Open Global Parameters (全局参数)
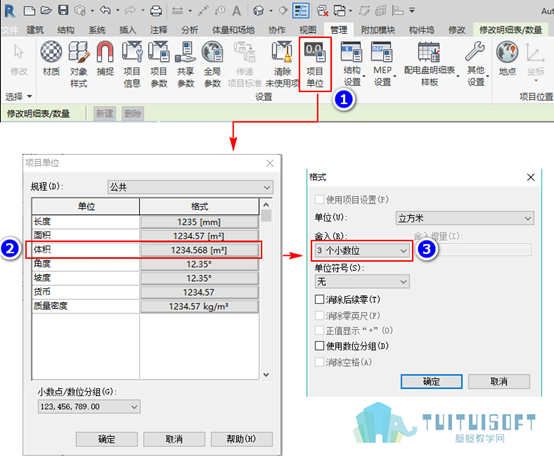This screenshot has height=460, width=554. click(x=212, y=64)
